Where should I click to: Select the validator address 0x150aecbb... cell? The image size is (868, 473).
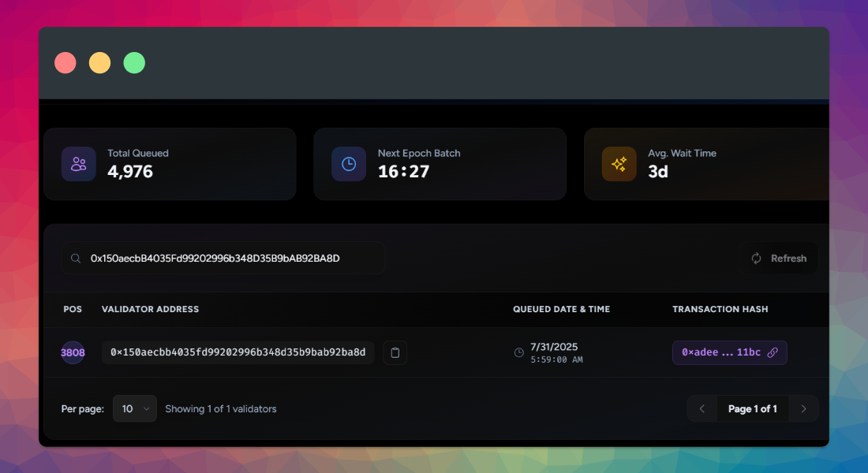tap(238, 352)
